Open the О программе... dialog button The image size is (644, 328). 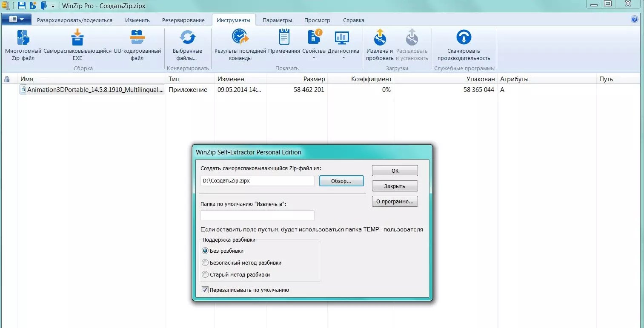(x=395, y=202)
